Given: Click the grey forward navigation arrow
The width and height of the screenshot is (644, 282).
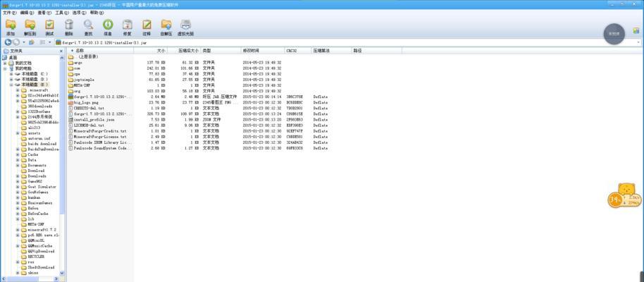Looking at the screenshot, I should coord(16,42).
